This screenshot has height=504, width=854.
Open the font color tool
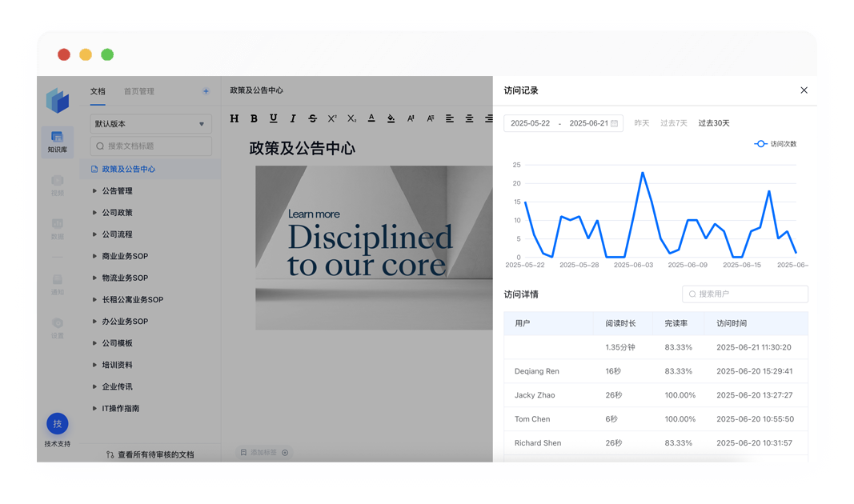click(x=371, y=118)
